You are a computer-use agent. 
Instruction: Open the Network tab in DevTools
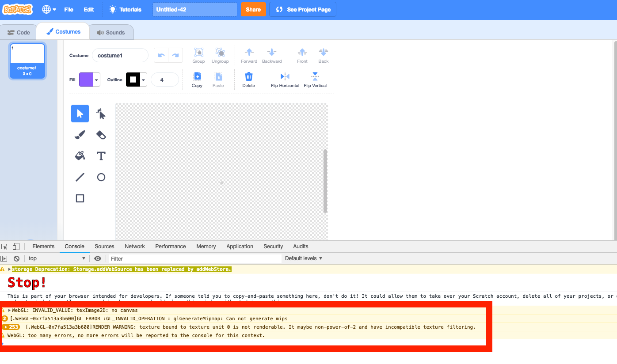(x=134, y=246)
